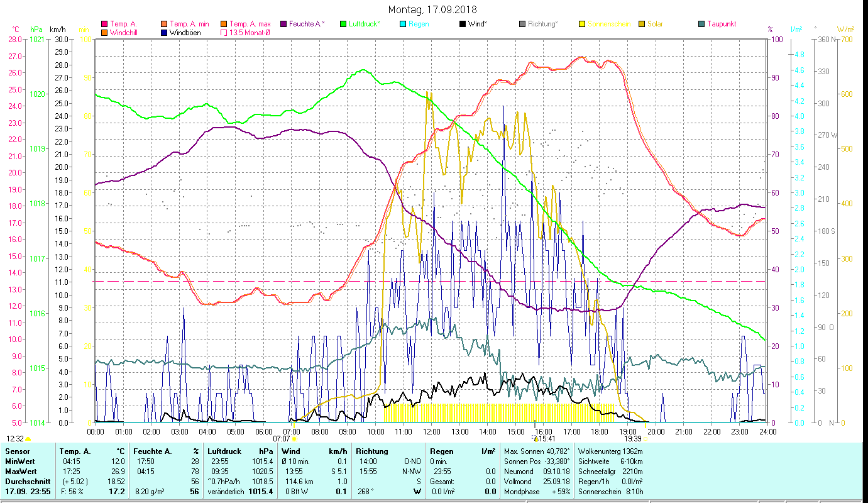This screenshot has width=868, height=503.
Task: Click the Temp. A. min legend color box
Action: [x=165, y=25]
